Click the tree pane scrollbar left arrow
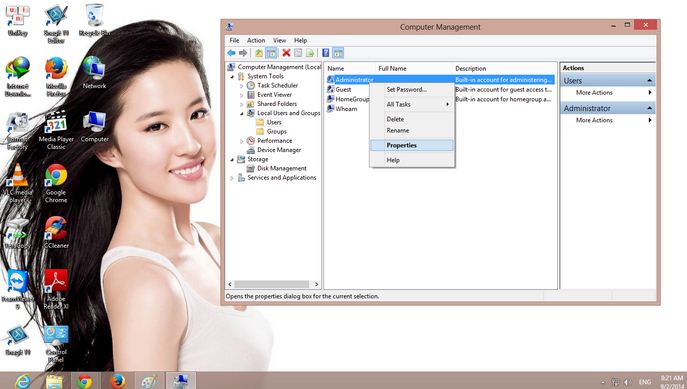The height and width of the screenshot is (389, 687). (x=230, y=284)
